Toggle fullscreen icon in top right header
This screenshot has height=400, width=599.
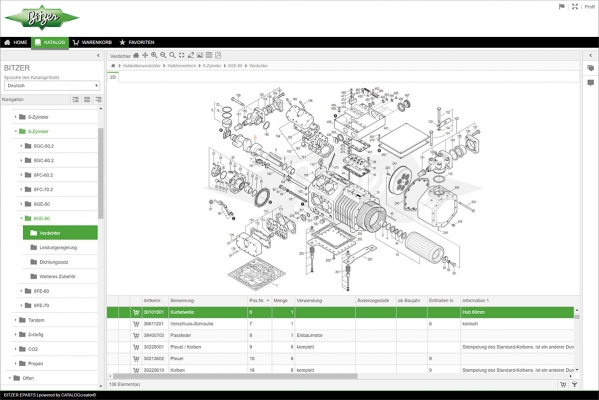pyautogui.click(x=575, y=6)
